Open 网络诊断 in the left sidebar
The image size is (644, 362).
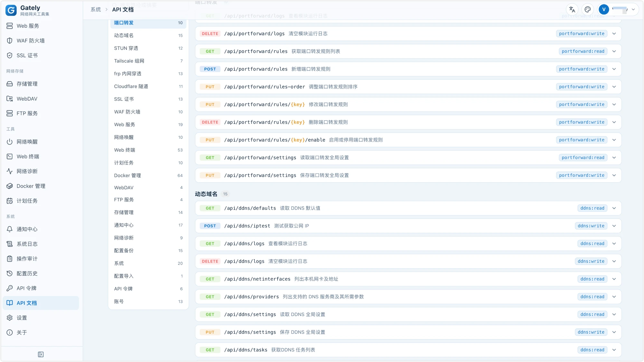point(41,172)
